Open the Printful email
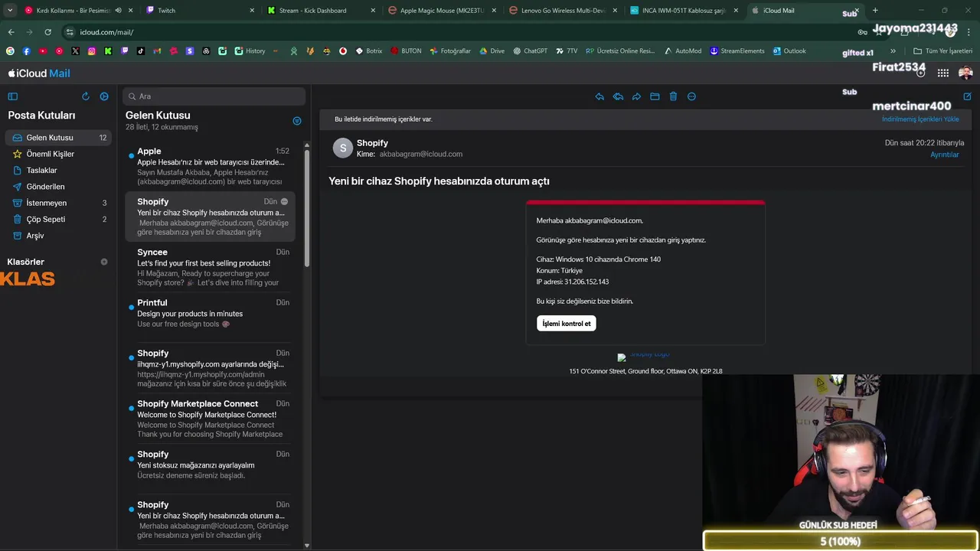 (x=210, y=318)
